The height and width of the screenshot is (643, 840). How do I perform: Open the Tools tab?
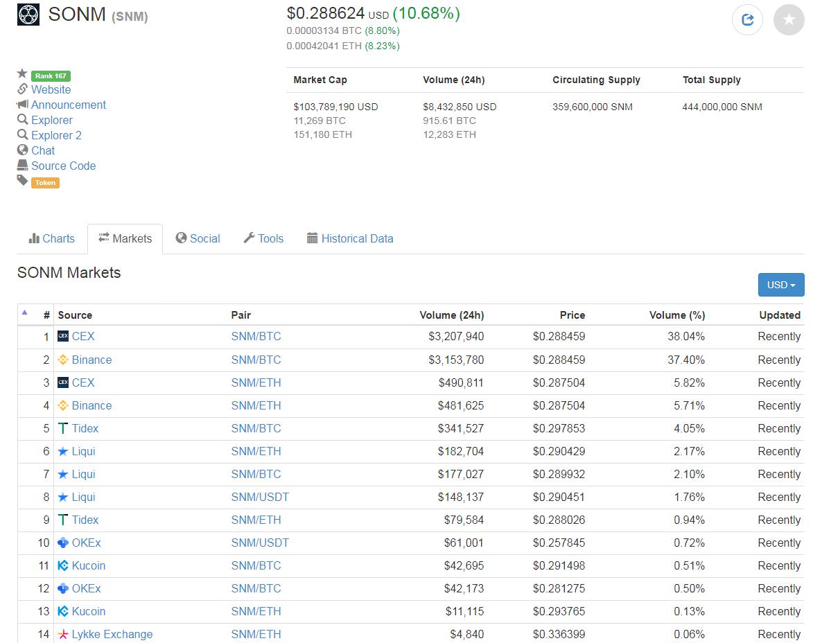point(263,238)
